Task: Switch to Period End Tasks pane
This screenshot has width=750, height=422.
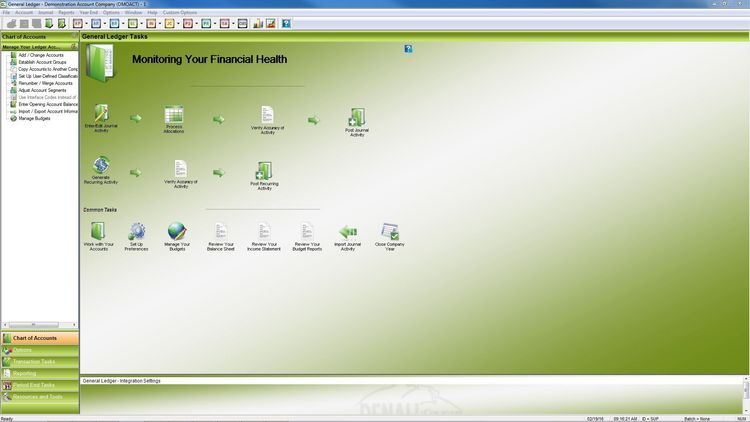Action: [34, 384]
